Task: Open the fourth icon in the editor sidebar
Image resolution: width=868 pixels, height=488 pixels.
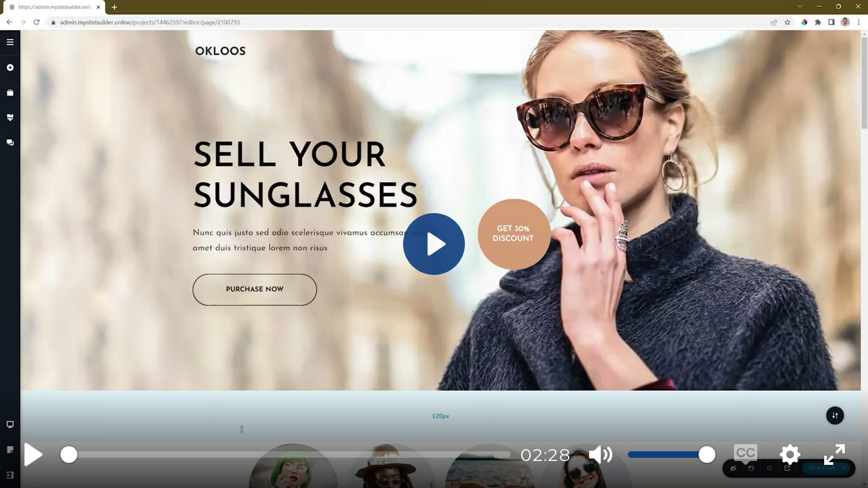Action: (x=10, y=118)
